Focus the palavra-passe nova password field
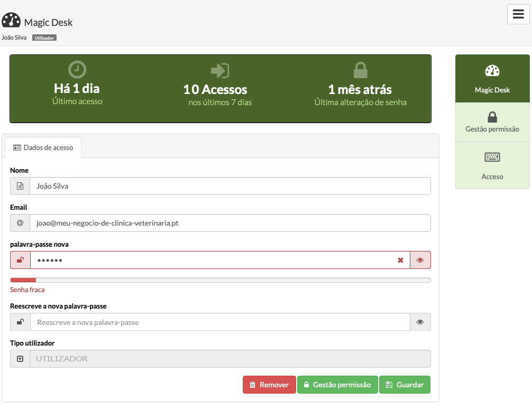532x419 pixels. (x=220, y=260)
